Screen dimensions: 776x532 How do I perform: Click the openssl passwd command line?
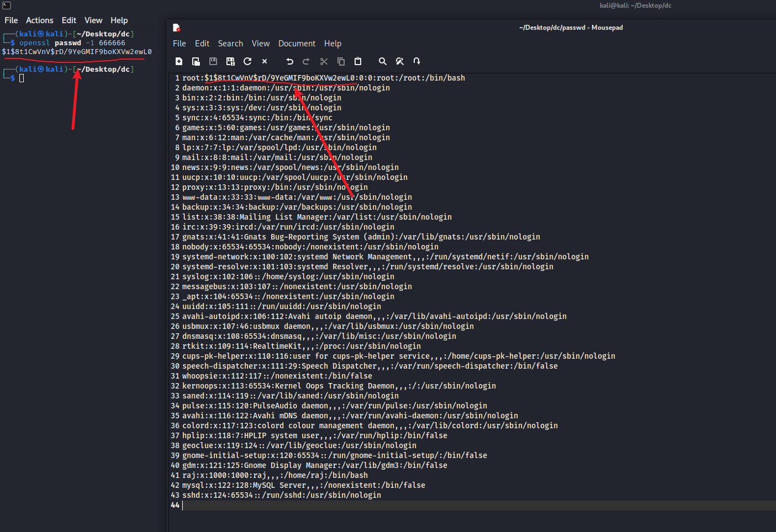pyautogui.click(x=72, y=43)
